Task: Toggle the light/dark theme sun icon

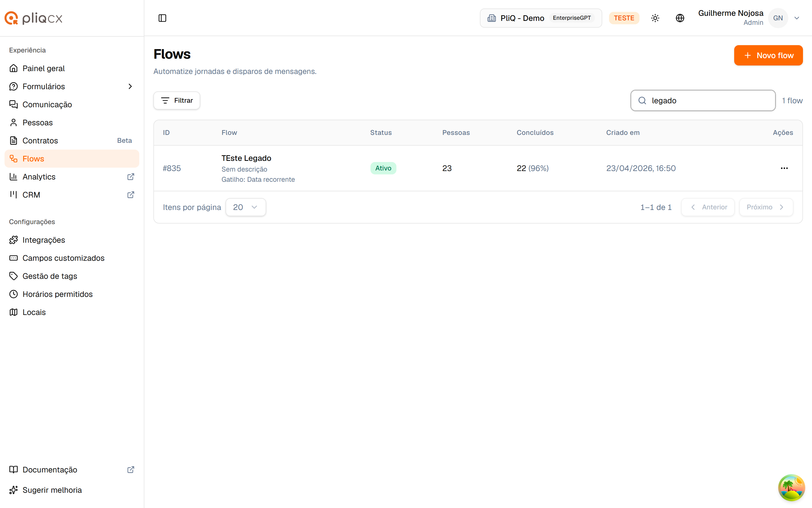Action: pyautogui.click(x=655, y=18)
